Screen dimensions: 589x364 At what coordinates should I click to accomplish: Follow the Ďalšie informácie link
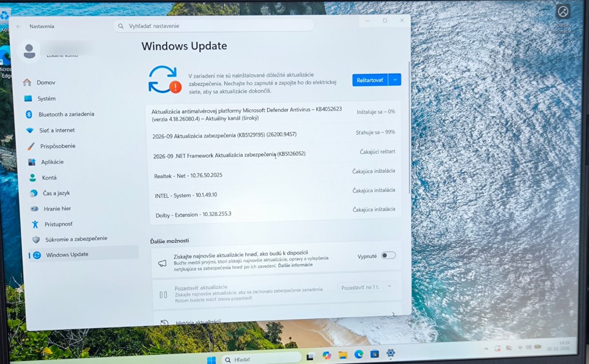tap(295, 265)
